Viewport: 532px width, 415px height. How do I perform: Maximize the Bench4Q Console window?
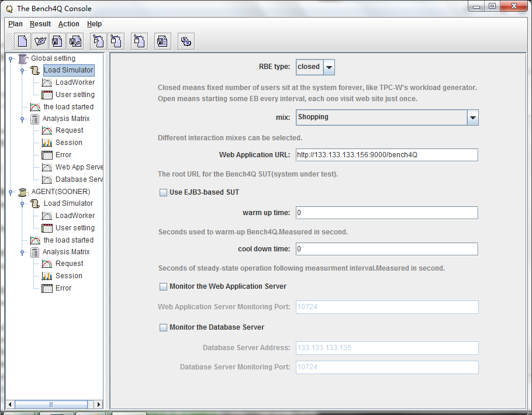492,6
